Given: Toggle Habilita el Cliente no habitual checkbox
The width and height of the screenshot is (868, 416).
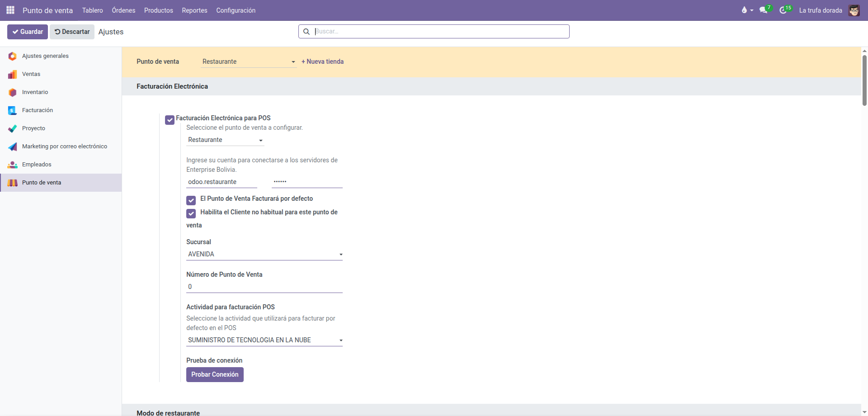Looking at the screenshot, I should [x=191, y=213].
